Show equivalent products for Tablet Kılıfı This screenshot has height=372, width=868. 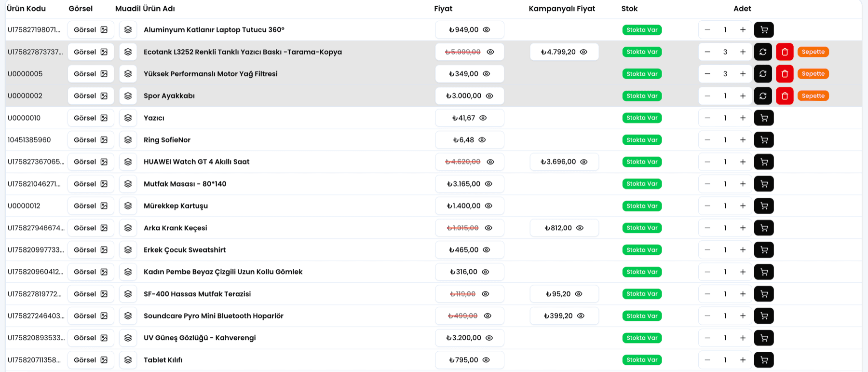pyautogui.click(x=128, y=360)
